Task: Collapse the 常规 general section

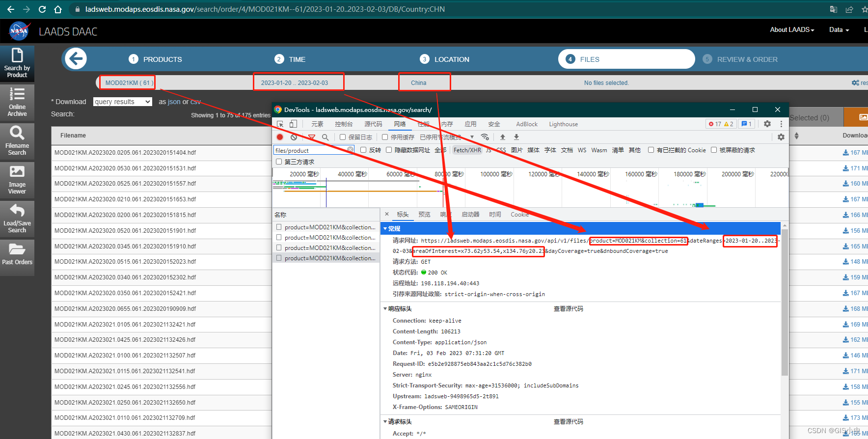Action: pyautogui.click(x=385, y=229)
